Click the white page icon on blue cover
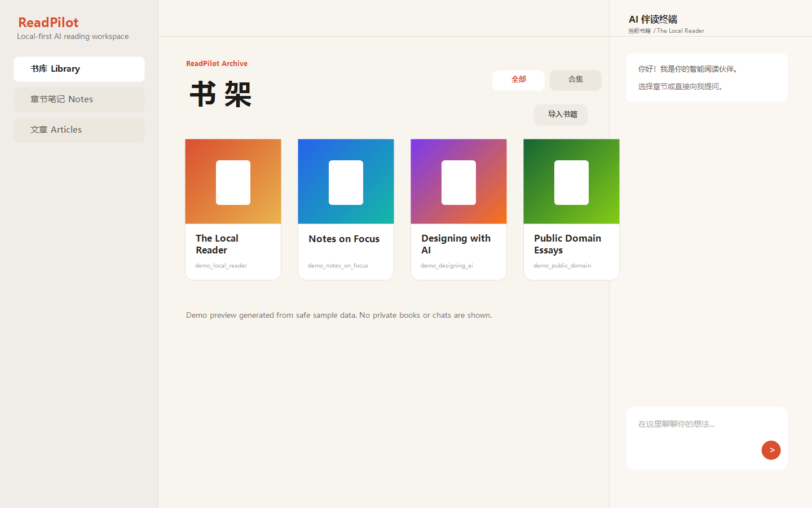The width and height of the screenshot is (812, 508). click(346, 182)
